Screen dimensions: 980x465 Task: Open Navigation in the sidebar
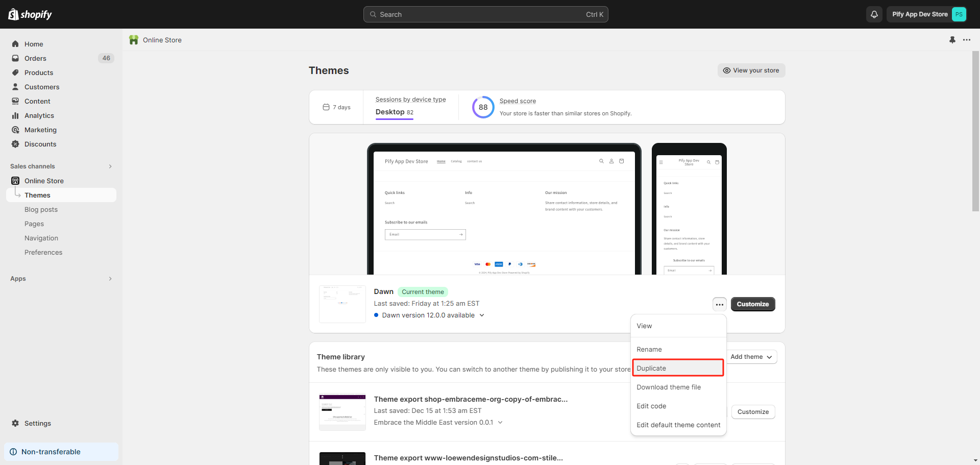pyautogui.click(x=41, y=238)
